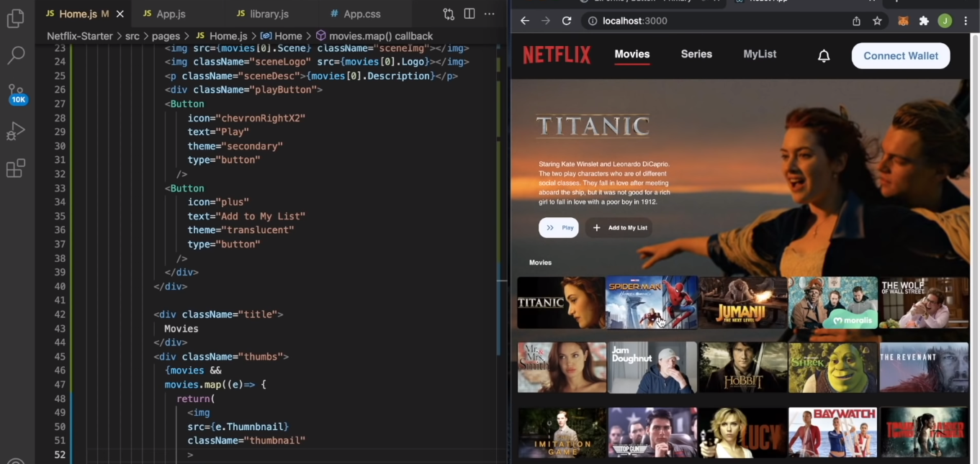Open the editor more actions menu

click(490, 14)
